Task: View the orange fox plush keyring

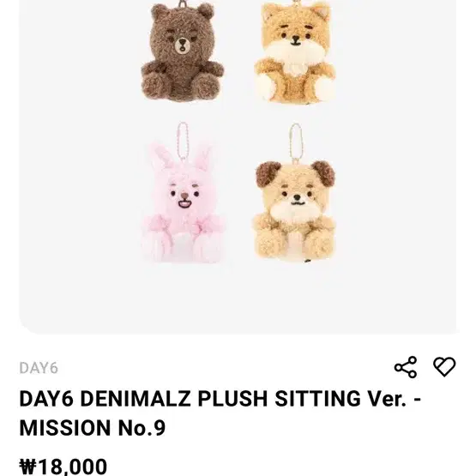Action: [x=295, y=52]
